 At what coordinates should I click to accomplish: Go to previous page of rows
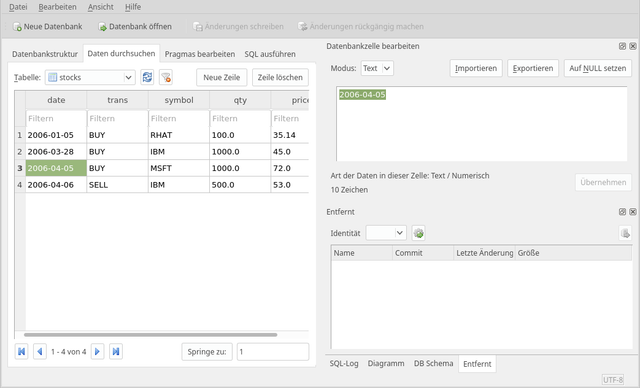(x=40, y=351)
